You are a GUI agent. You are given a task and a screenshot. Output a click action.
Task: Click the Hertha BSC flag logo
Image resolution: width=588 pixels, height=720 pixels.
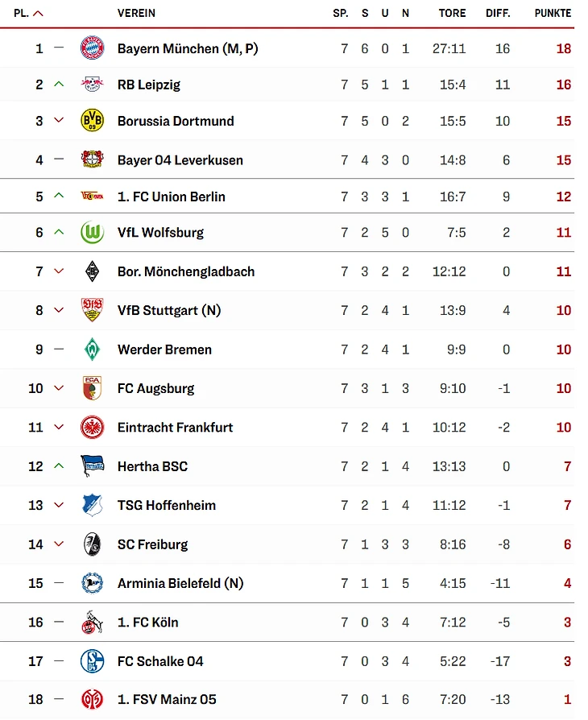[x=92, y=466]
